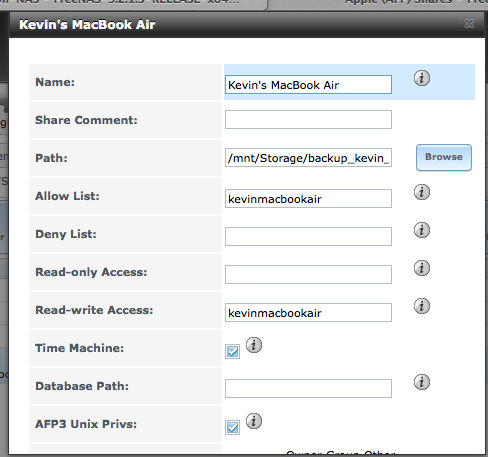Disable the Time Machine checkbox

click(x=232, y=351)
